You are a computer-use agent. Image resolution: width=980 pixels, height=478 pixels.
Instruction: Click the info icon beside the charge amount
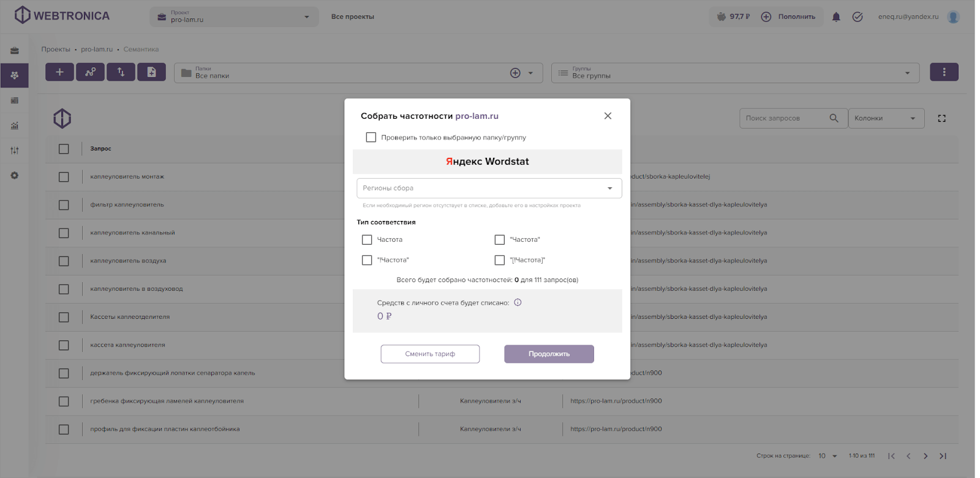pos(518,302)
